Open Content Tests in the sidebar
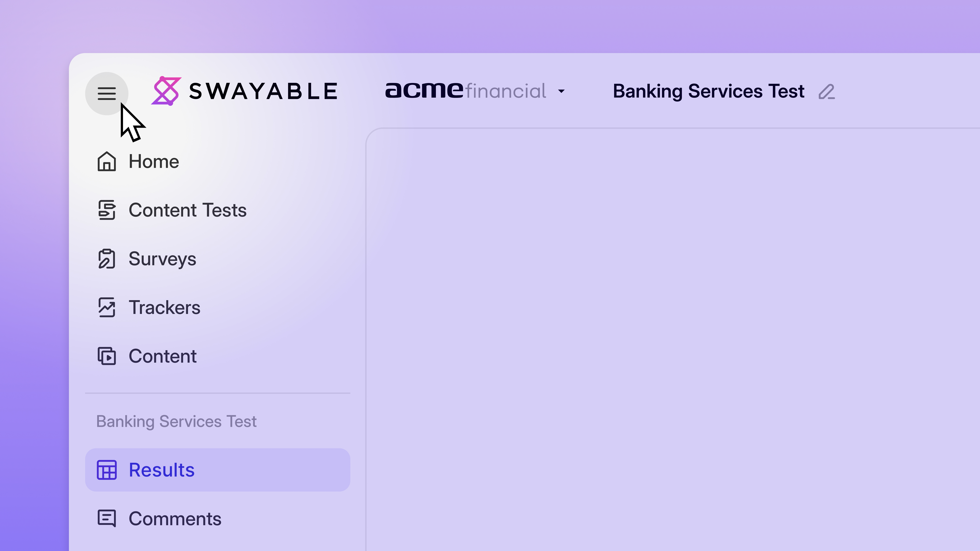The height and width of the screenshot is (551, 980). pyautogui.click(x=187, y=210)
